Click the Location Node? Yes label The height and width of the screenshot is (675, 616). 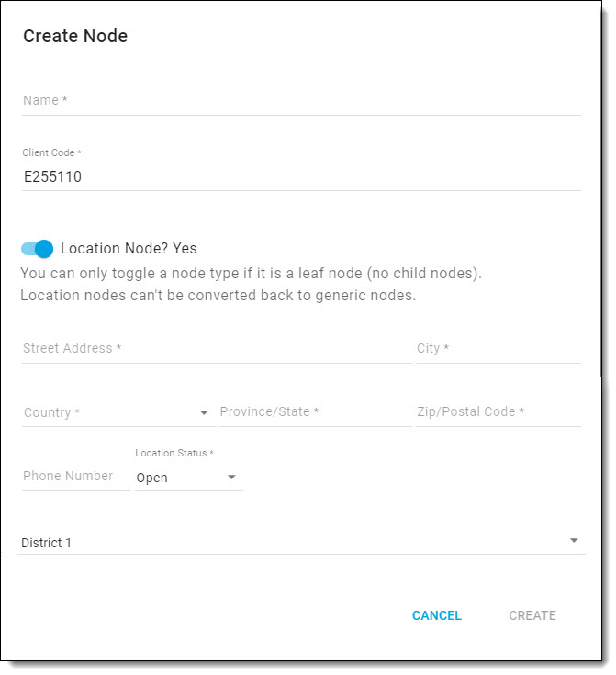point(129,248)
